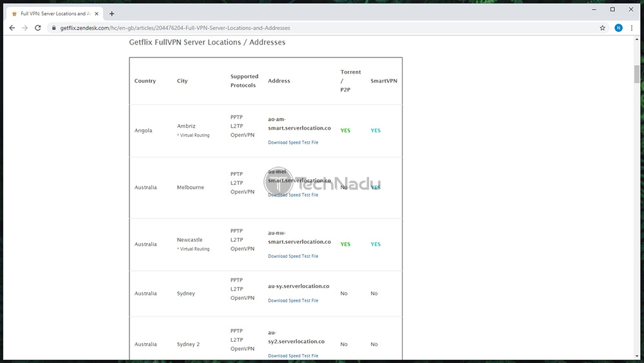Click the Newcastle city cell
The image size is (644, 363).
click(x=190, y=240)
